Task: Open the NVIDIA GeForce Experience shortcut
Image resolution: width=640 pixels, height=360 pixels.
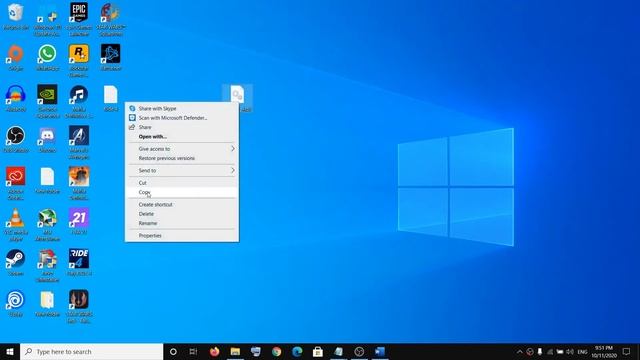Action: 47,101
